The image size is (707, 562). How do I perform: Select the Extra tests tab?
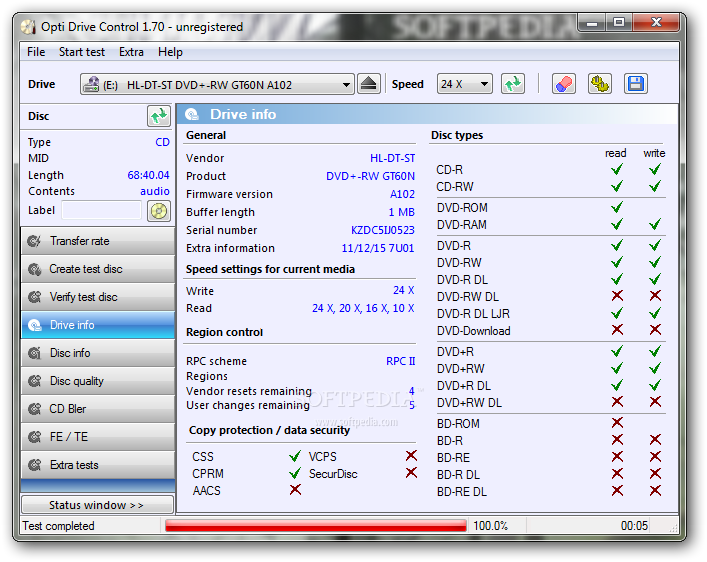click(x=98, y=465)
